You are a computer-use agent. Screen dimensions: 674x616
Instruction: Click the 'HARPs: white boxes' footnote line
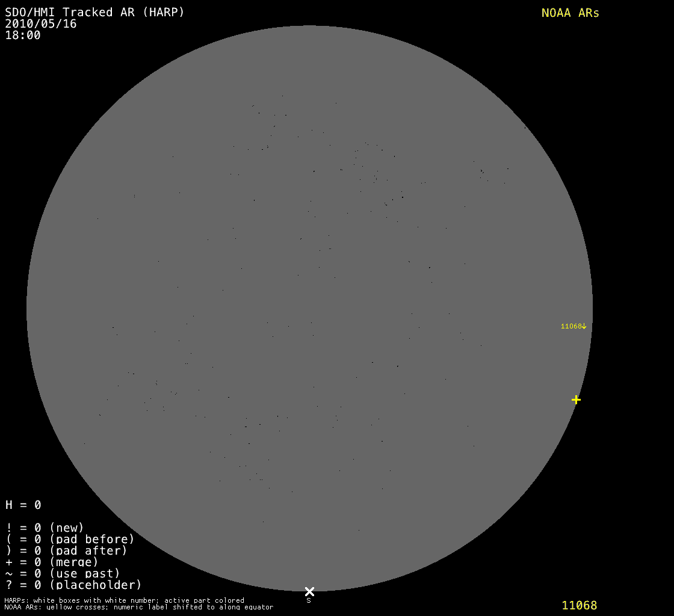[x=124, y=600]
